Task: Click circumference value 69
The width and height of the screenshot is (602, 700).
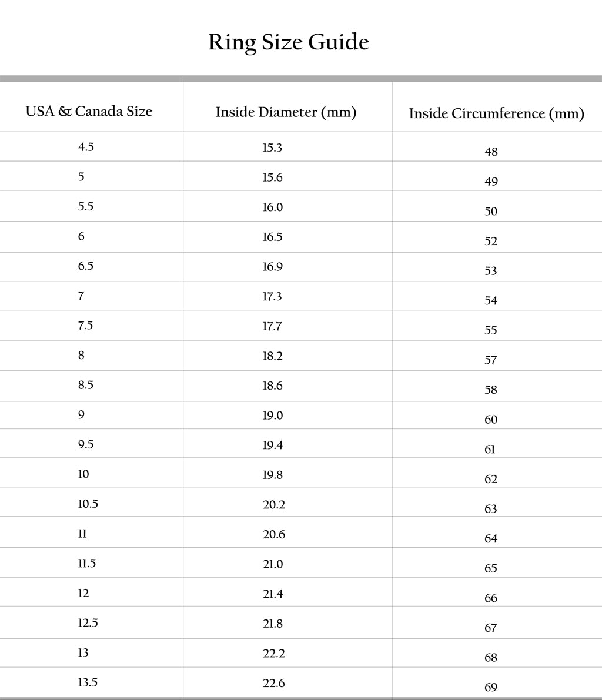Action: tap(491, 688)
